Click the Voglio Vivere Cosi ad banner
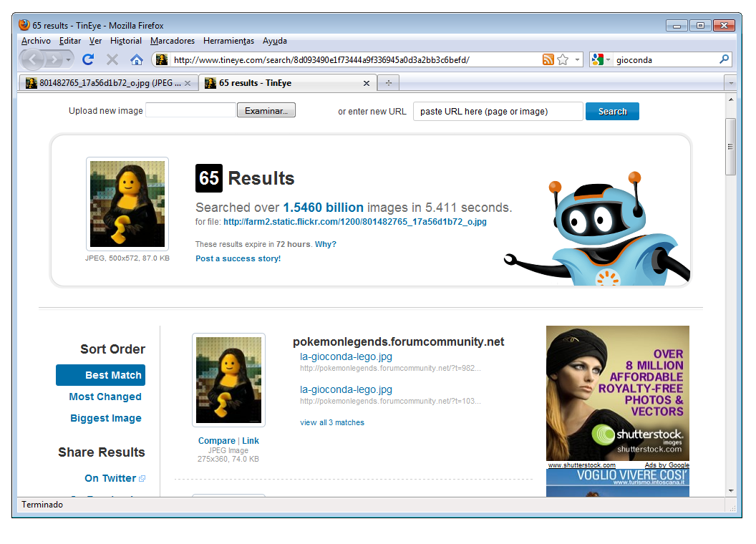The height and width of the screenshot is (544, 756). 618,482
